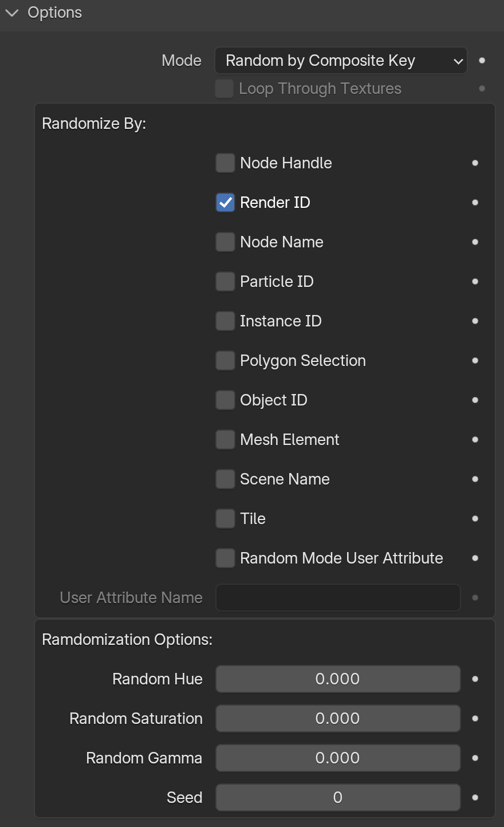Enable the Object ID checkbox
Screen dimensions: 504x827
tap(225, 400)
